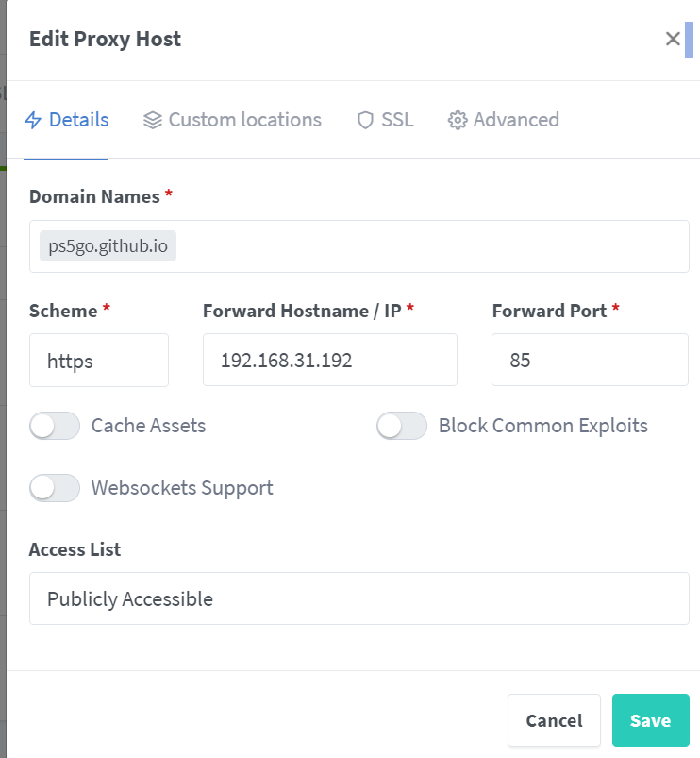Click the Forward Port input showing 85
The height and width of the screenshot is (758, 700).
click(590, 360)
